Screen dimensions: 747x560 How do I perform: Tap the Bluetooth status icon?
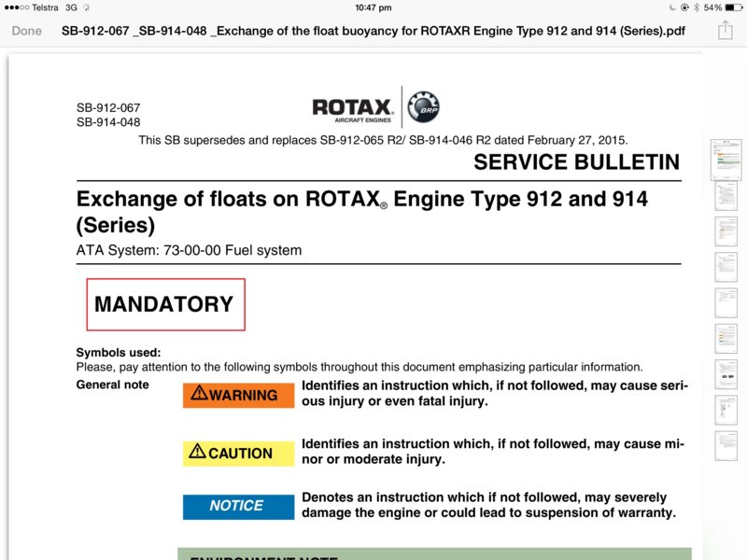pyautogui.click(x=696, y=7)
